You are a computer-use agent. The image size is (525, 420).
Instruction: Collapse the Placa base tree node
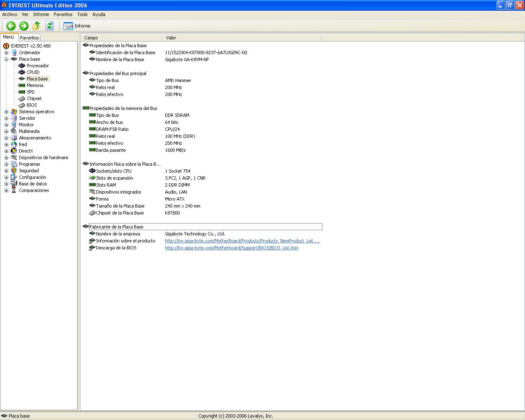click(x=6, y=59)
